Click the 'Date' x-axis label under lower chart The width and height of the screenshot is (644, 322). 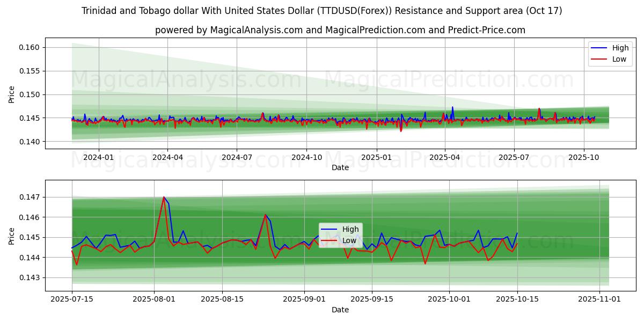pyautogui.click(x=340, y=310)
